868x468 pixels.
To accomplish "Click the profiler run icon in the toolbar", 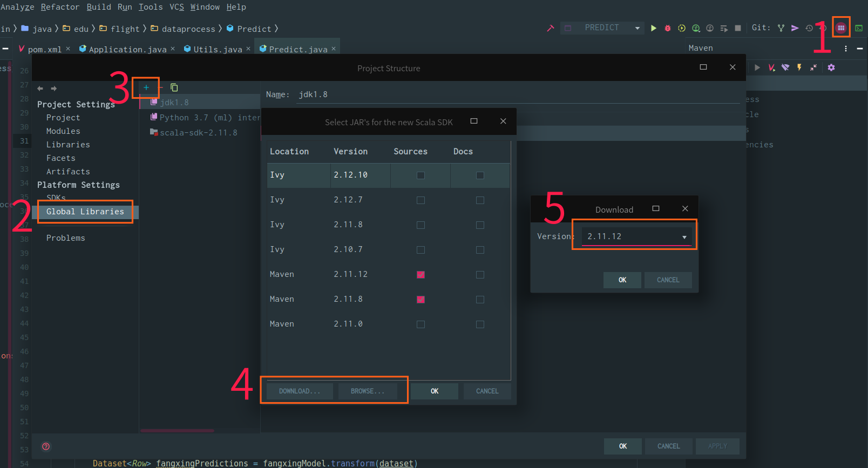I will pos(696,28).
